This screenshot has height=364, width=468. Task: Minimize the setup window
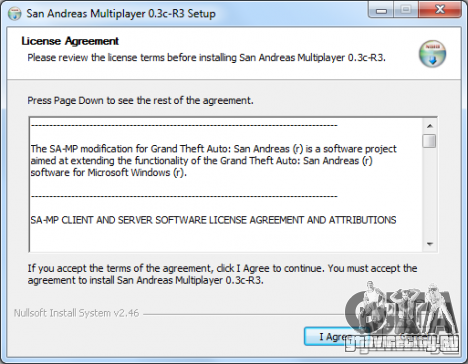(381, 11)
